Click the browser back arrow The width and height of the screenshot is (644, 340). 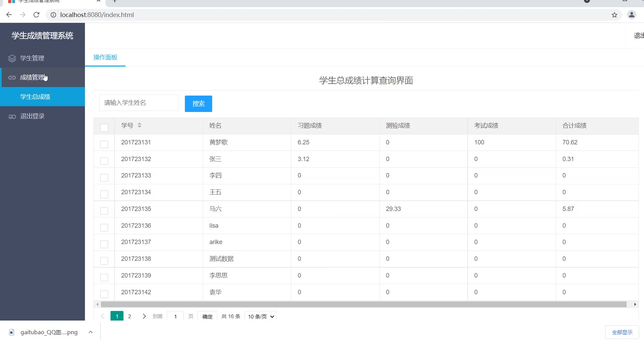pyautogui.click(x=9, y=15)
